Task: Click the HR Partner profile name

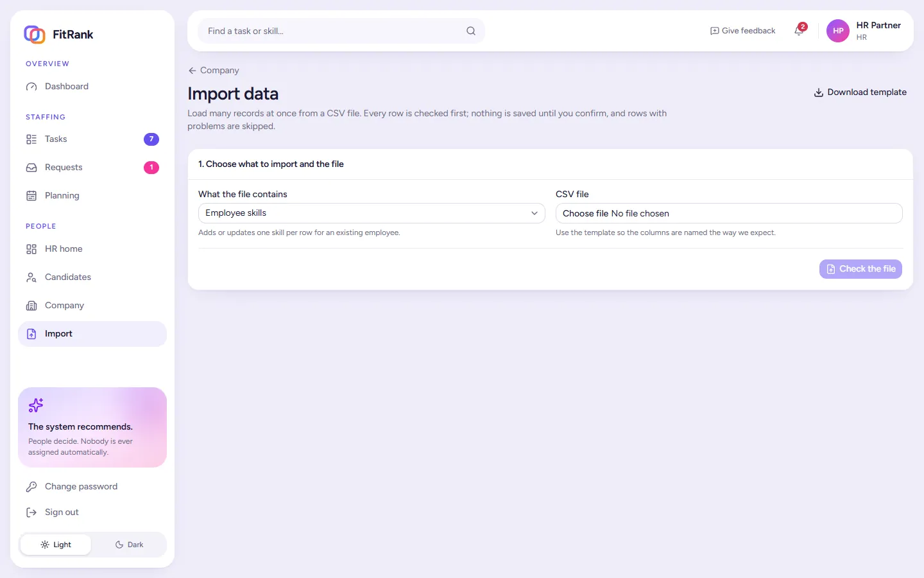Action: click(x=878, y=26)
